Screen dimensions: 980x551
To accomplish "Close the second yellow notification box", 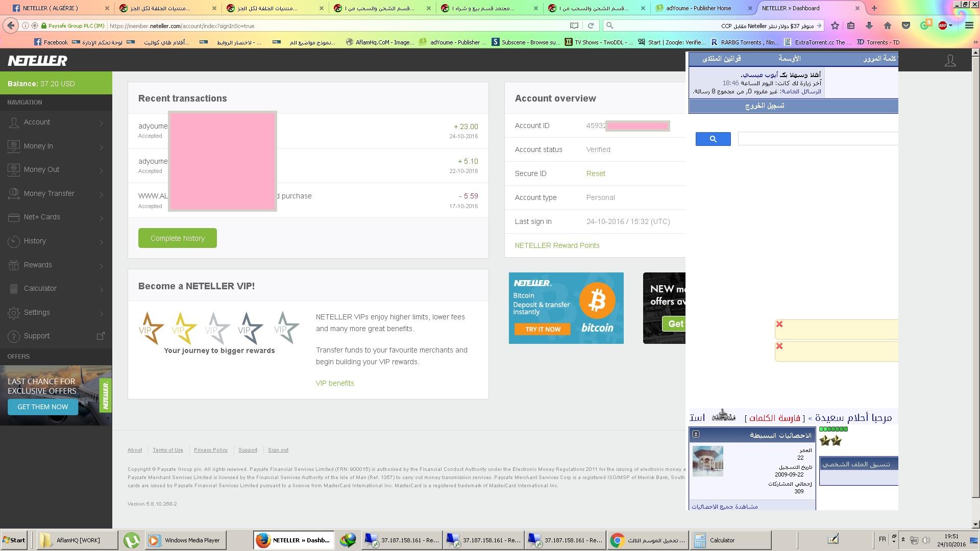I will [x=779, y=346].
